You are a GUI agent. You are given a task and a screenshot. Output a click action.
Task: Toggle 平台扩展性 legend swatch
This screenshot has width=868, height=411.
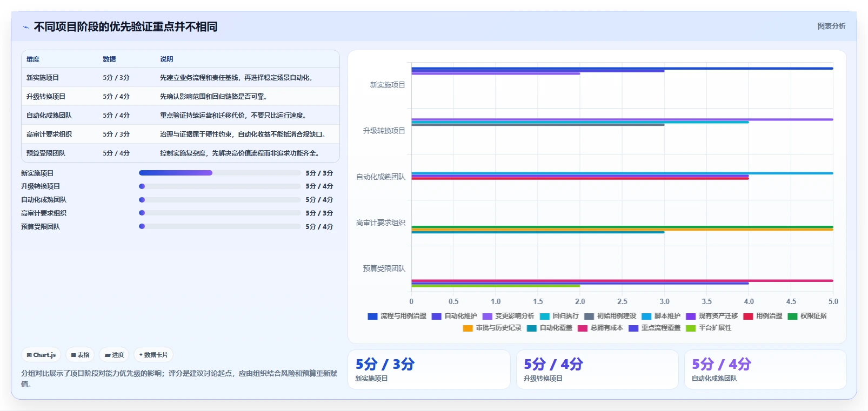pyautogui.click(x=691, y=328)
